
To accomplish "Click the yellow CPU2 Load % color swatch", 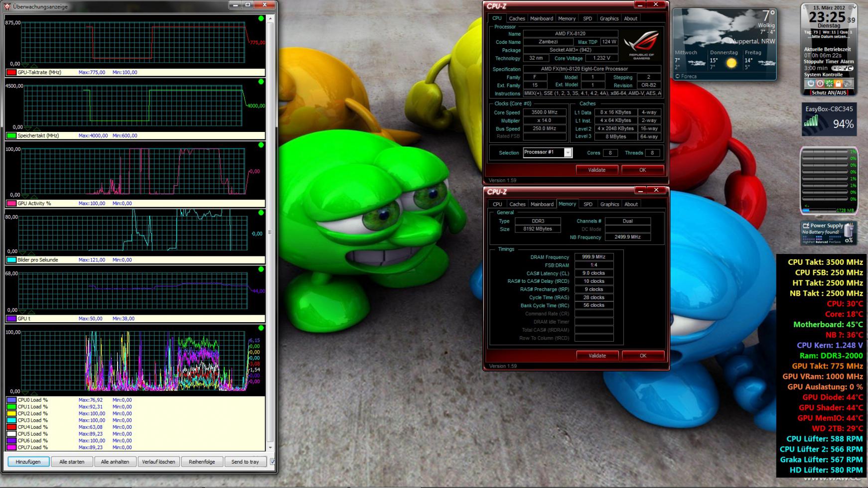I will pos(11,413).
